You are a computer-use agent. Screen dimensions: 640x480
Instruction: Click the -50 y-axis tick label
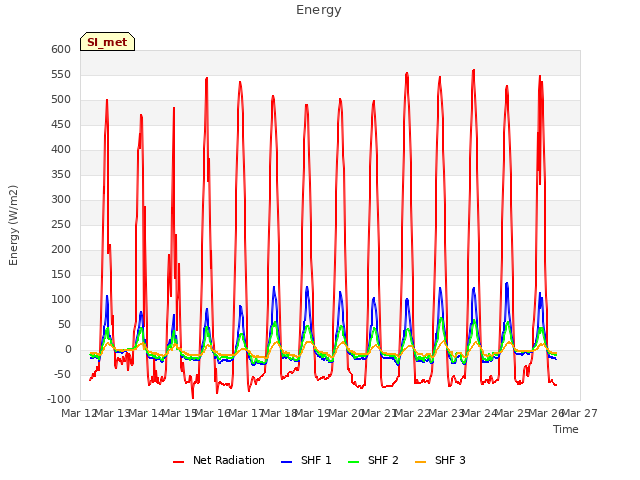63,375
